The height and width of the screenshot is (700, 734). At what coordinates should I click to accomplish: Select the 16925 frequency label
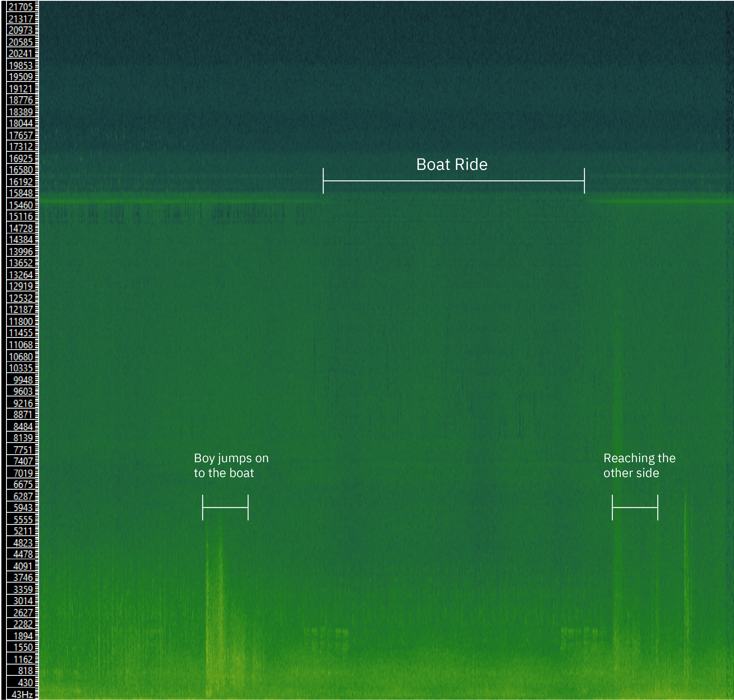pos(21,158)
